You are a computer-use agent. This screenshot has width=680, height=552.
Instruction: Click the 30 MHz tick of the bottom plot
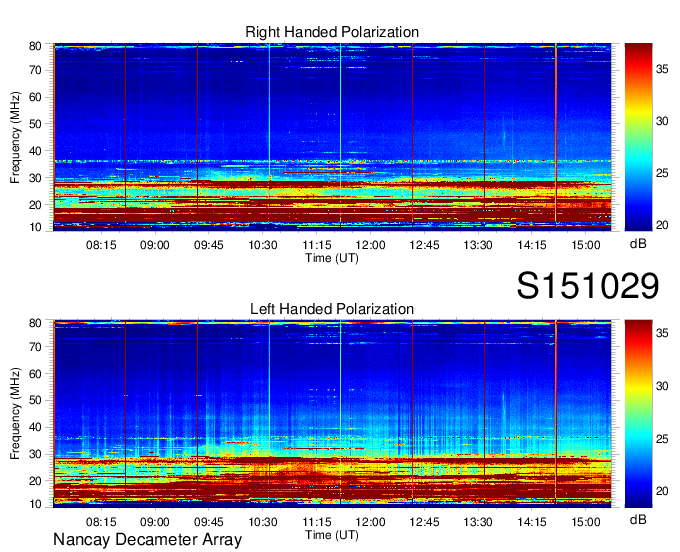point(35,454)
